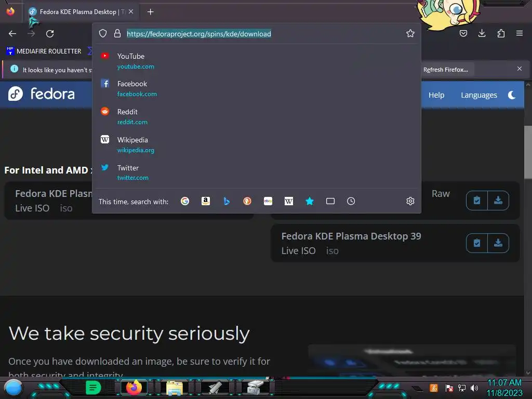The width and height of the screenshot is (532, 399).
Task: Open search settings gear
Action: pyautogui.click(x=410, y=201)
